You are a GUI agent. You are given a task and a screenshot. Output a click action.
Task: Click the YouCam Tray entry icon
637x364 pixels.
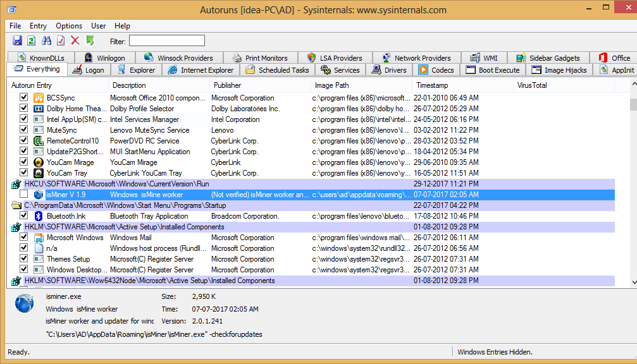tap(38, 173)
